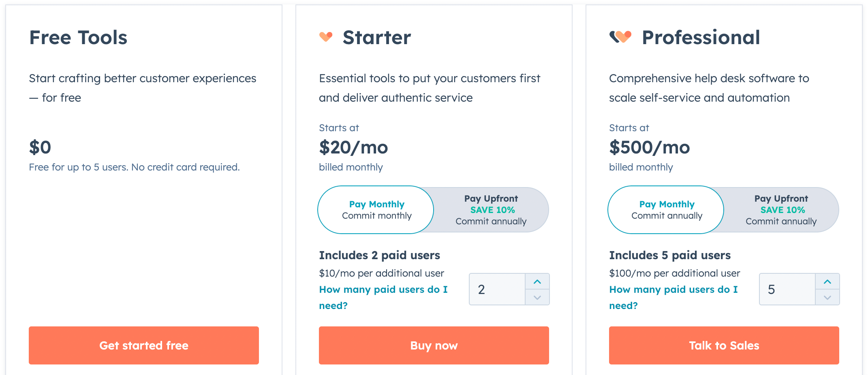Open Starter 'How many paid users' link
The image size is (868, 375).
pyautogui.click(x=383, y=297)
